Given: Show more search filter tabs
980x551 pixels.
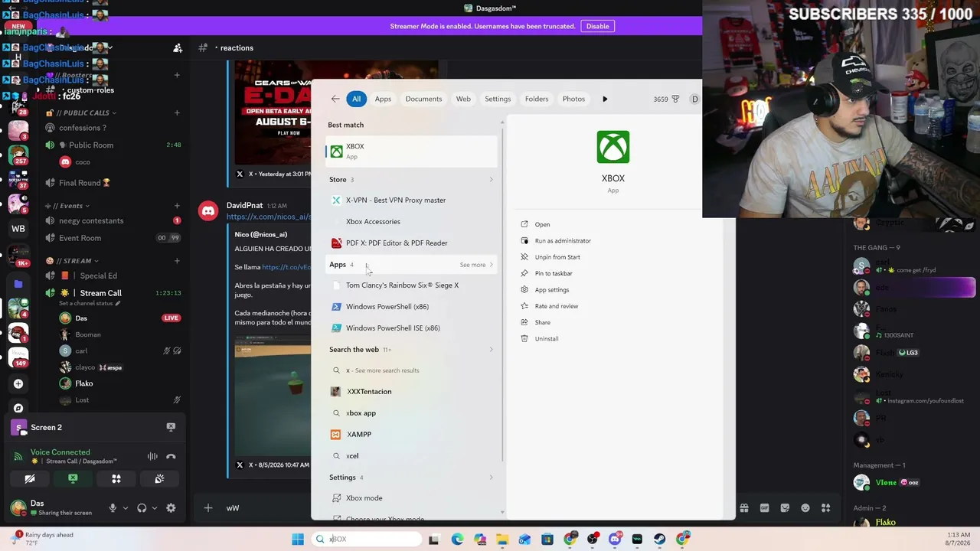Looking at the screenshot, I should click(605, 99).
